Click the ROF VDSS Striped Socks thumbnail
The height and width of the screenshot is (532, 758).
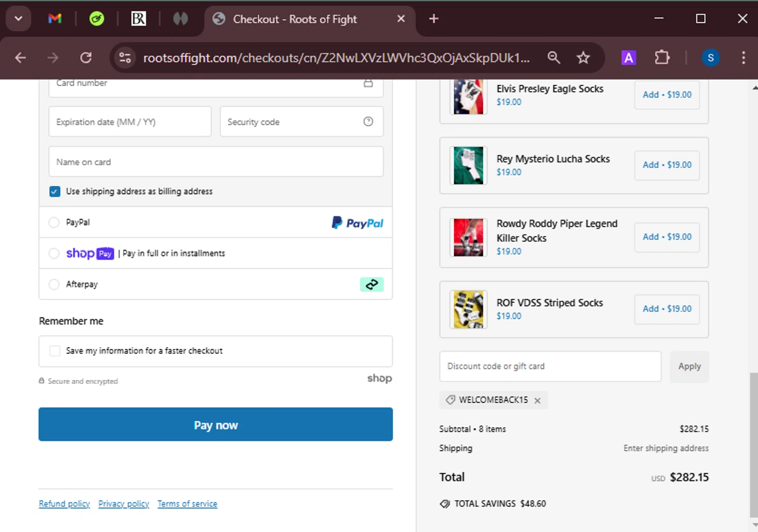coord(468,309)
